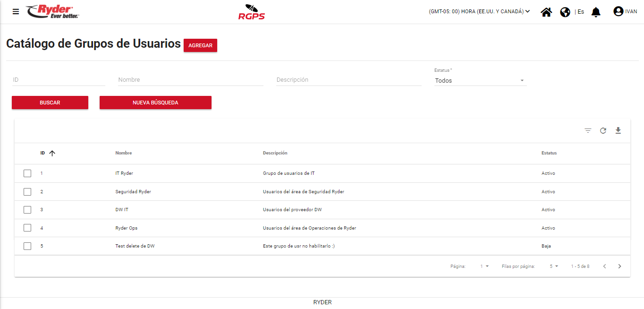Click the globe language icon
The width and height of the screenshot is (644, 309).
[565, 12]
